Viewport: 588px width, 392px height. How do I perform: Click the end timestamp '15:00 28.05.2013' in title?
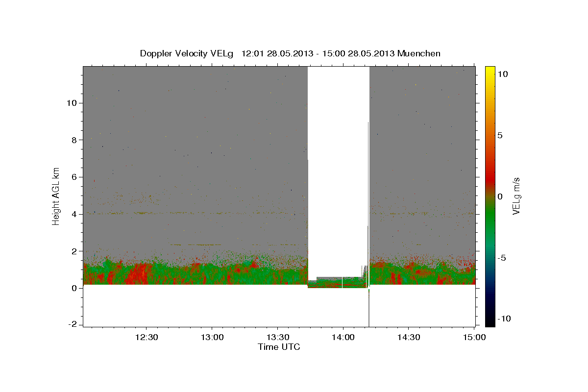pos(357,53)
